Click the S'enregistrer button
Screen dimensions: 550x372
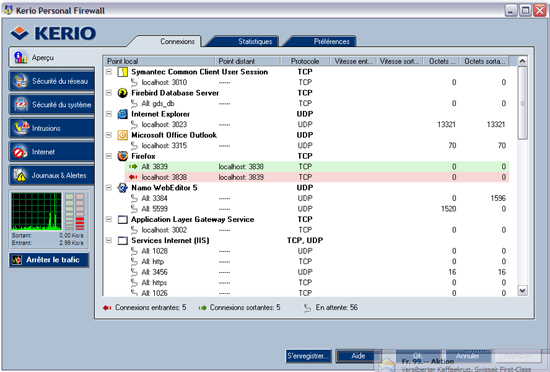308,356
